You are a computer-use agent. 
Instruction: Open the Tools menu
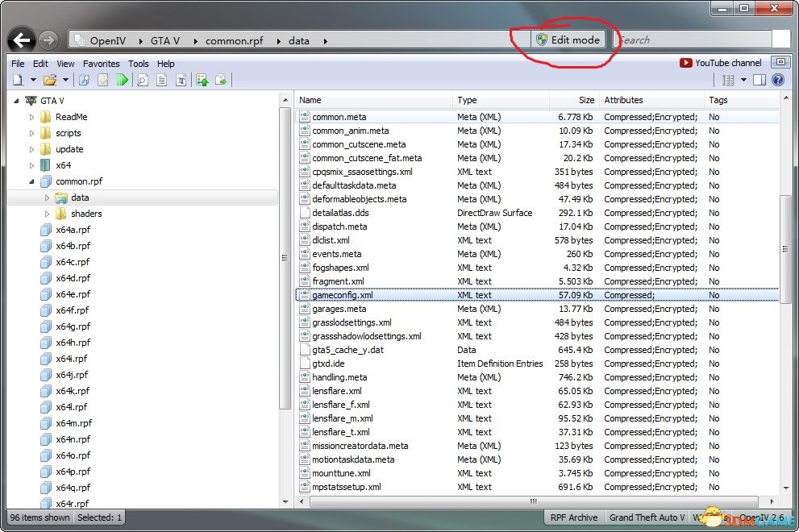coord(138,64)
